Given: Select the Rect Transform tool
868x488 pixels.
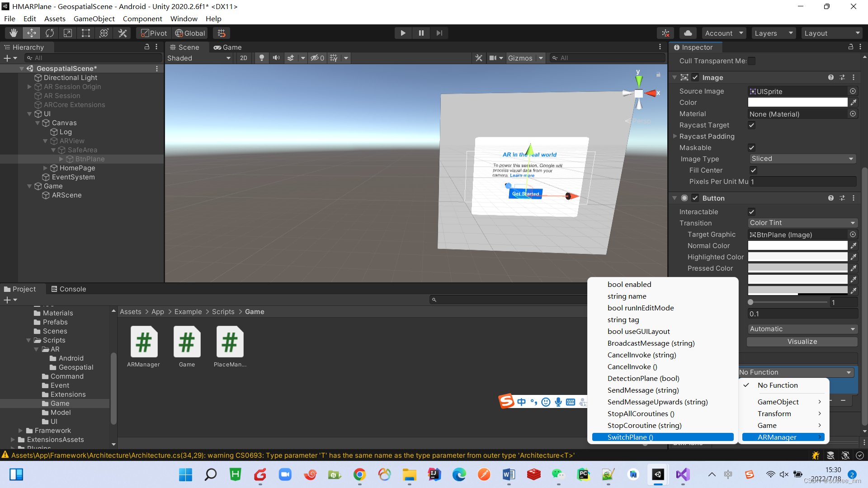Looking at the screenshot, I should [85, 33].
